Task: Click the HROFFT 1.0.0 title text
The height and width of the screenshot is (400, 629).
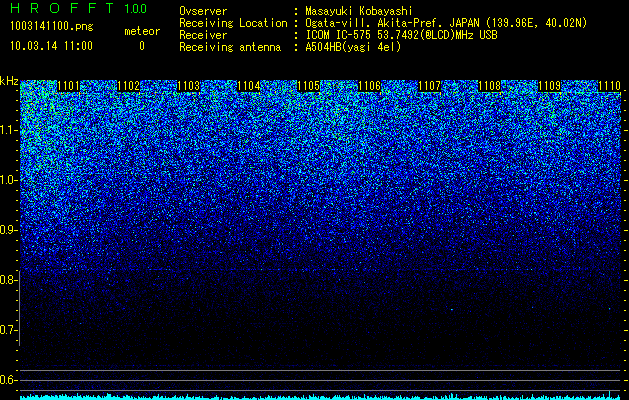Action: 79,8
